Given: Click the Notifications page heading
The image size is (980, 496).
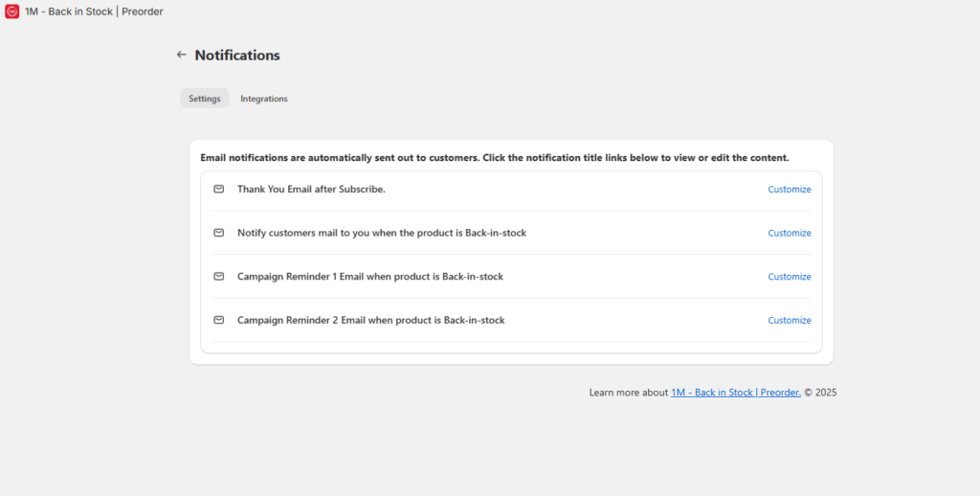Looking at the screenshot, I should 237,55.
